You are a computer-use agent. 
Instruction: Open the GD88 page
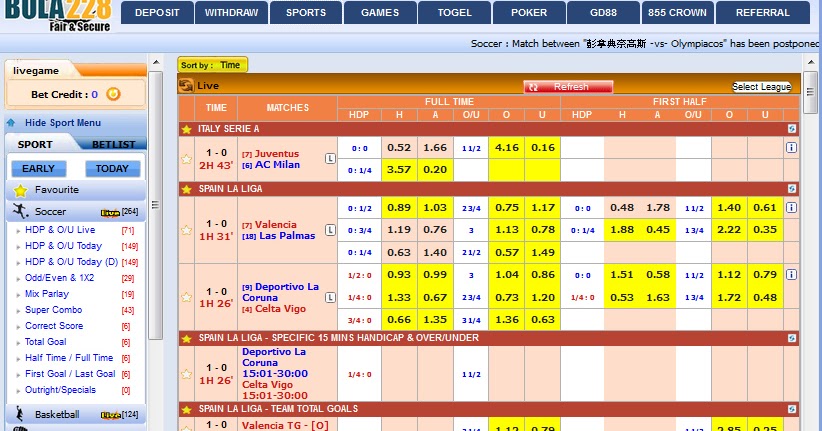[x=603, y=13]
